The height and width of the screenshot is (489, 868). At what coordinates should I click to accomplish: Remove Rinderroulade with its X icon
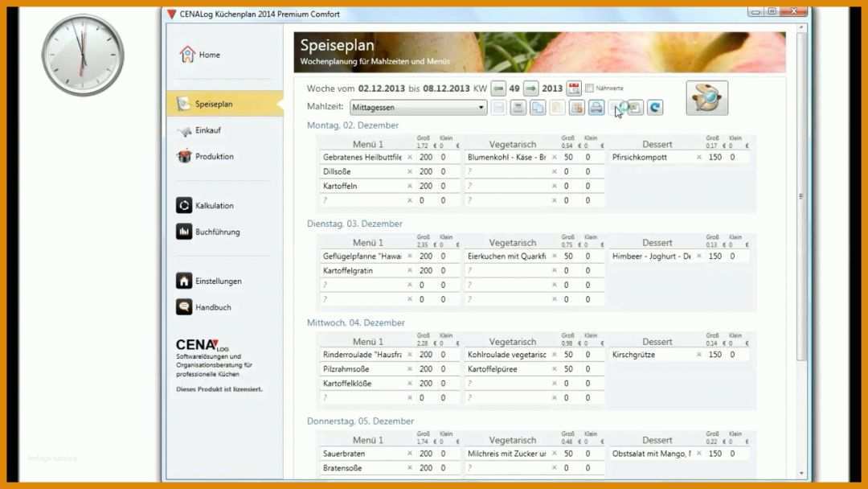point(410,355)
